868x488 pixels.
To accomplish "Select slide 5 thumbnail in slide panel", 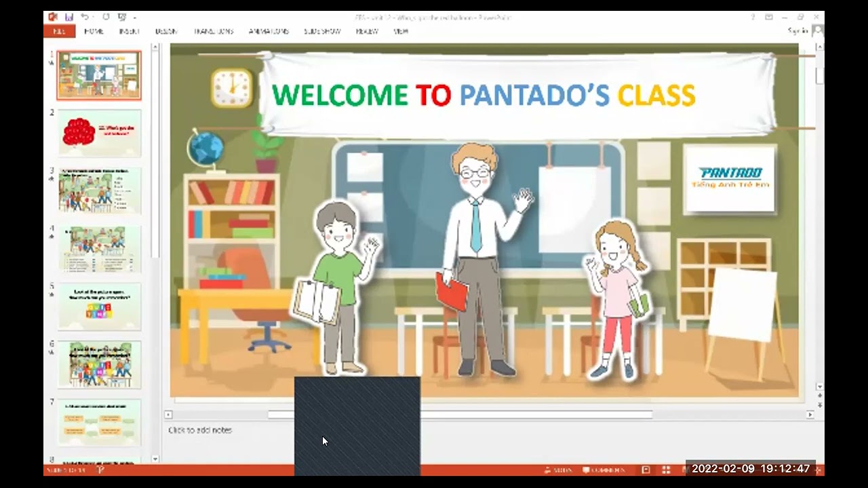I will pos(99,307).
